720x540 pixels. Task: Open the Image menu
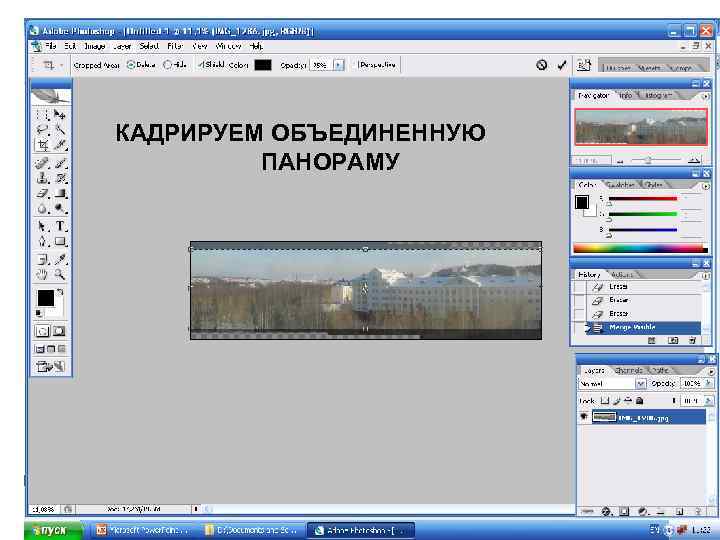[x=95, y=46]
